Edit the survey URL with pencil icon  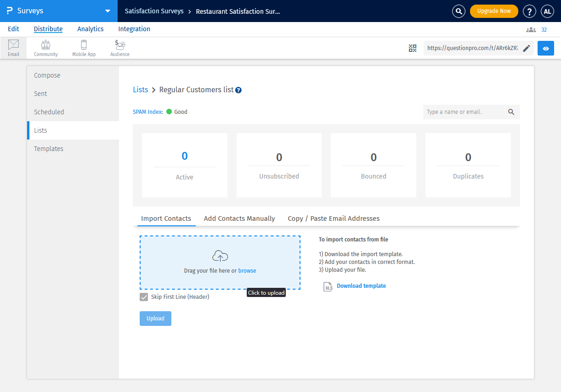[x=527, y=48]
